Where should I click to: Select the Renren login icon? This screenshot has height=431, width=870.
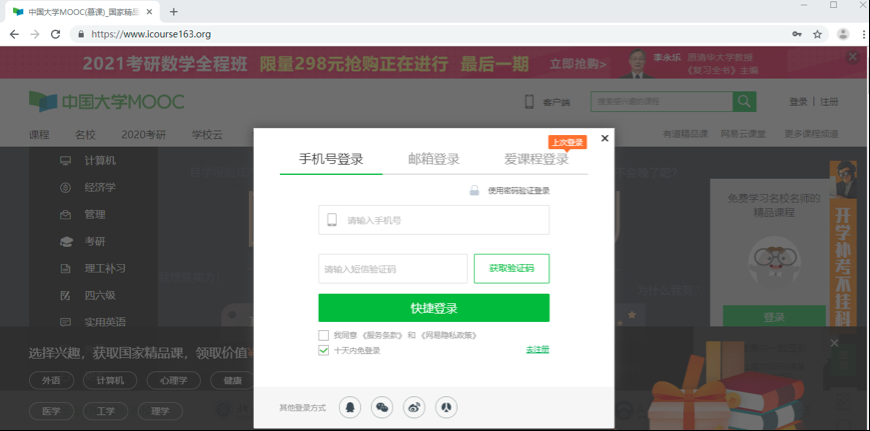pyautogui.click(x=446, y=407)
